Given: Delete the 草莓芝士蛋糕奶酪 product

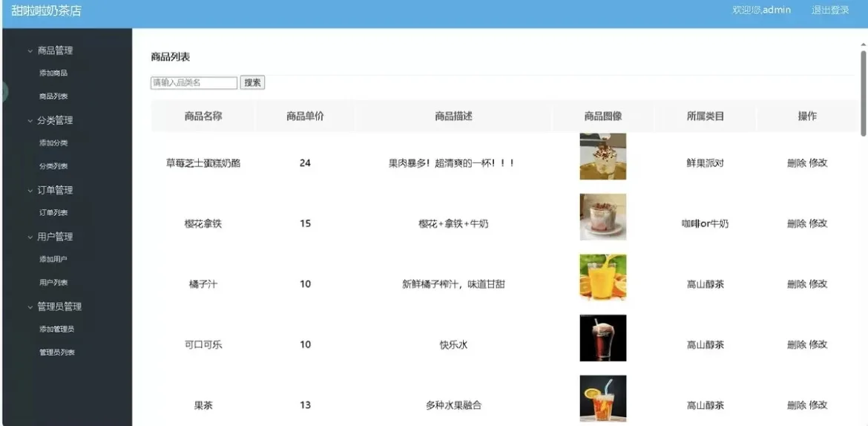Looking at the screenshot, I should coord(797,163).
